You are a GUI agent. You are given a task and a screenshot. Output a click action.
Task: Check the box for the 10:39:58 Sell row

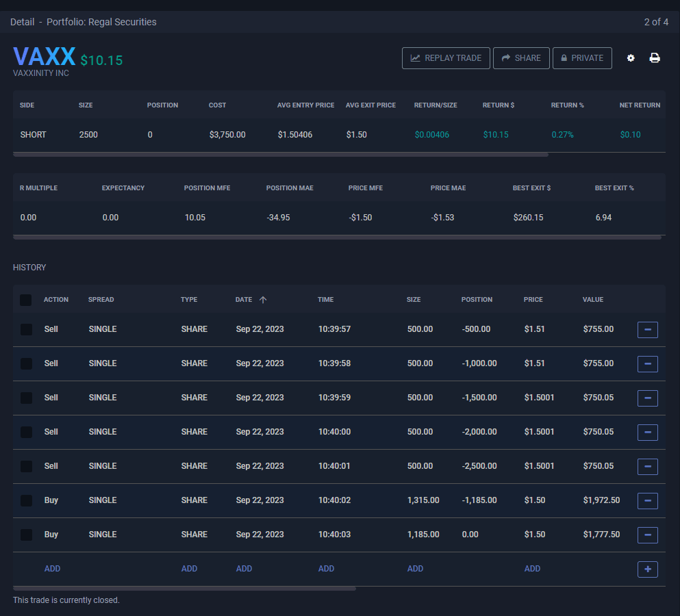point(26,363)
